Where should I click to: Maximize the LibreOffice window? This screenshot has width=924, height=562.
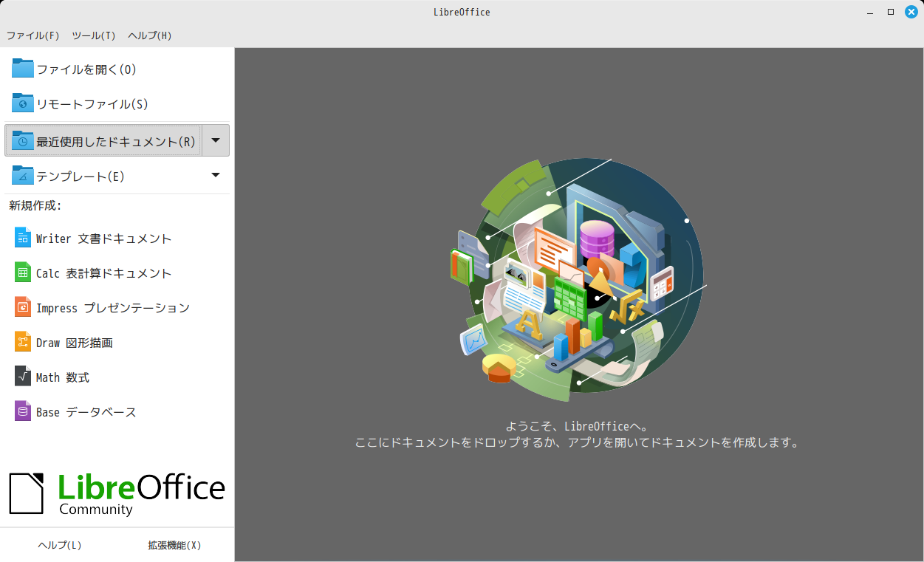point(891,12)
